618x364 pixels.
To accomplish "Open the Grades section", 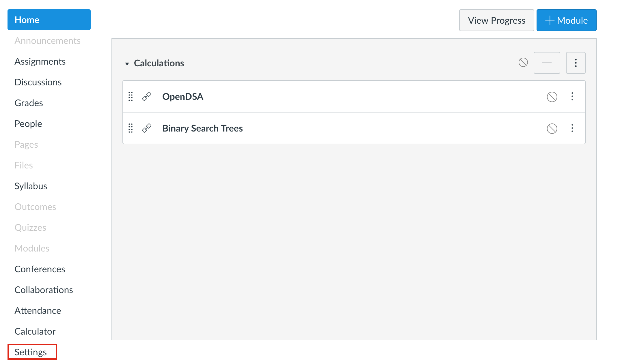I will click(x=29, y=103).
